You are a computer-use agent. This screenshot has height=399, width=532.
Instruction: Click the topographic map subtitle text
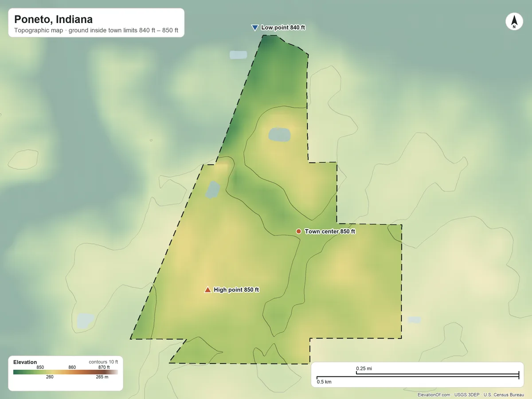point(96,31)
